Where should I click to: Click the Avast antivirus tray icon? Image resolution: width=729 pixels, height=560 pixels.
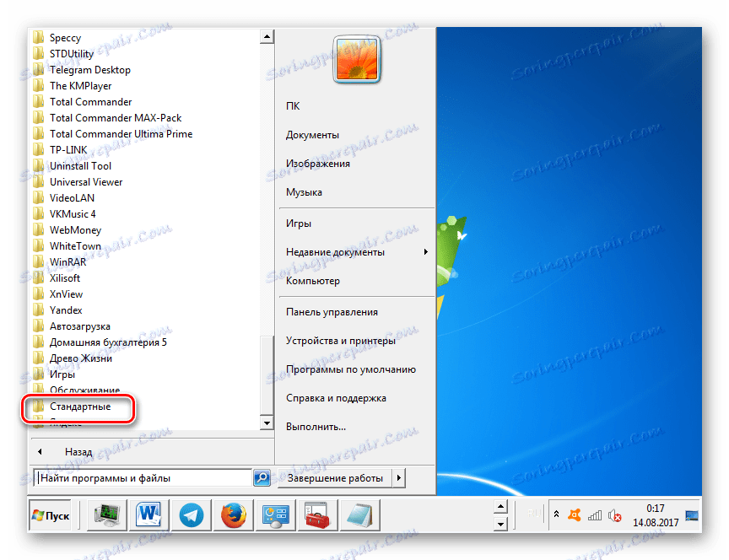pos(575,515)
